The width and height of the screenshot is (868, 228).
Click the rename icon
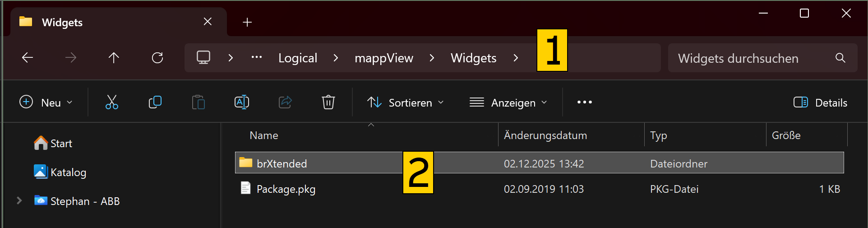pos(242,102)
